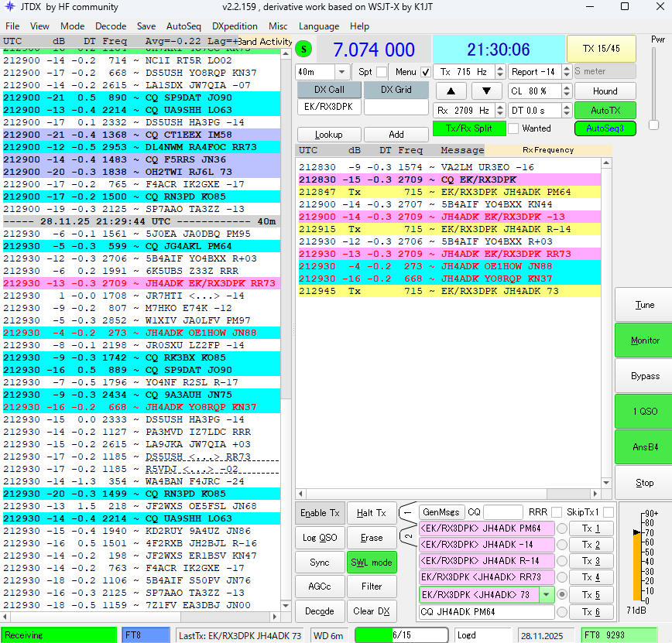Check the Wanted checkbox
The height and width of the screenshot is (643, 672).
513,128
